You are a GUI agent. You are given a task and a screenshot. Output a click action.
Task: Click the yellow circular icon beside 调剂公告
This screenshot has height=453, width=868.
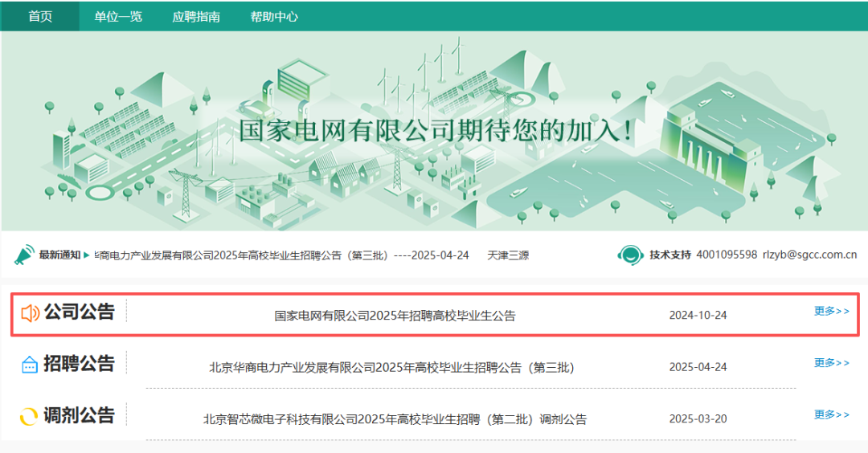tap(30, 416)
